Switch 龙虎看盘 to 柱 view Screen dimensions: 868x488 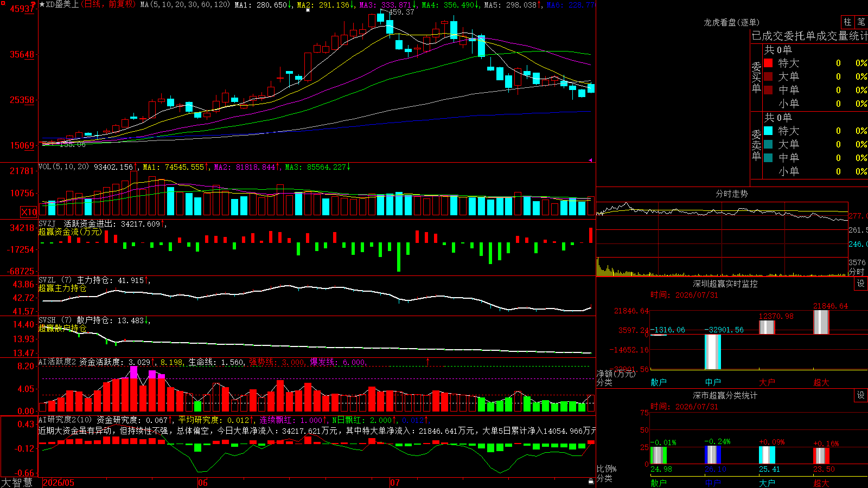847,22
